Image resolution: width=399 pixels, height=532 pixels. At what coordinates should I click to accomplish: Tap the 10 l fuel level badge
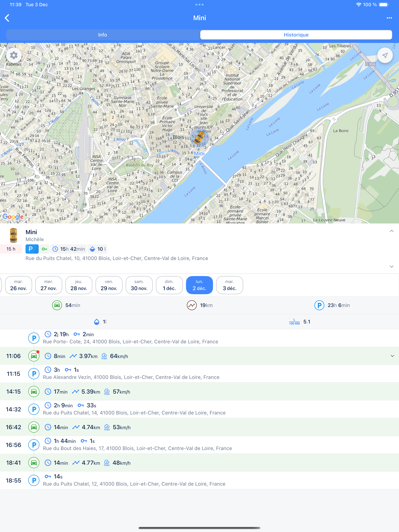[98, 249]
